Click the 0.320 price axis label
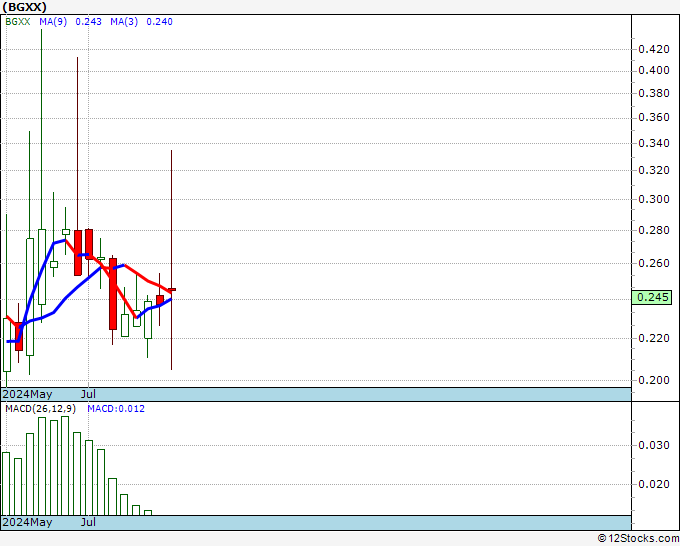The height and width of the screenshot is (546, 680). 654,170
